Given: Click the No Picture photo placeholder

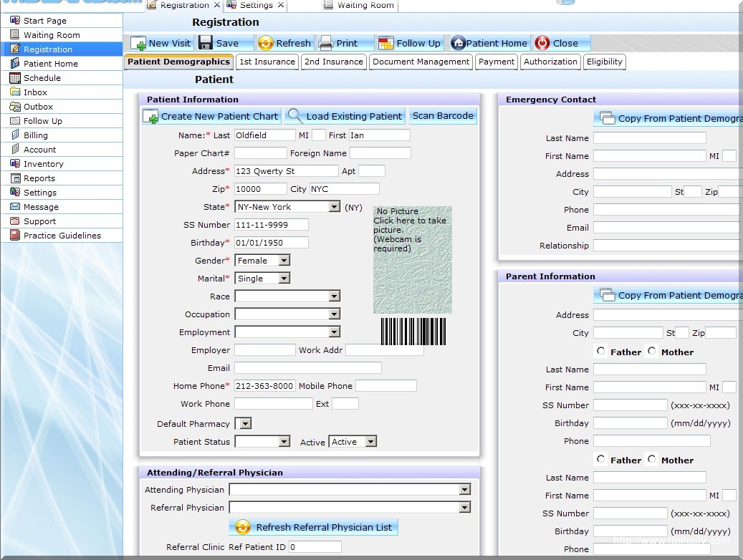Looking at the screenshot, I should 412,260.
